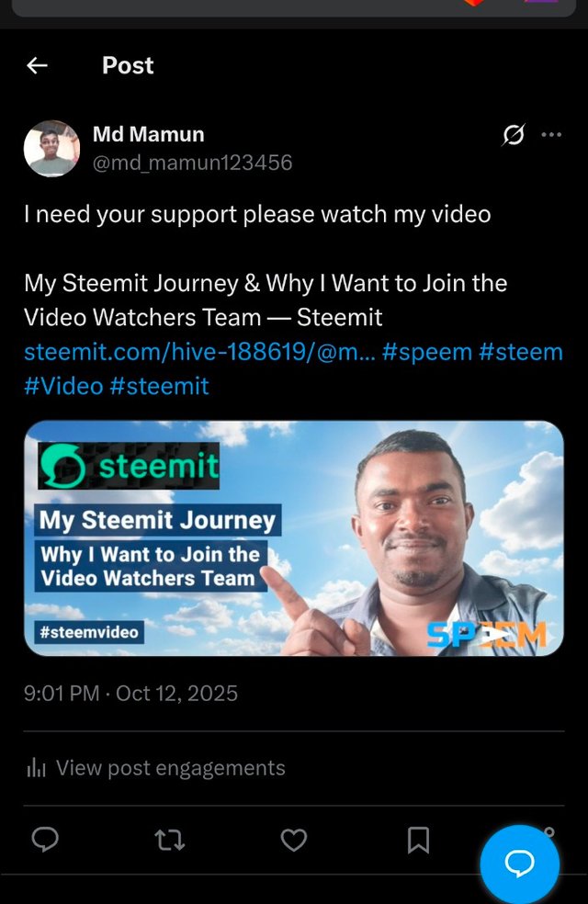The image size is (588, 904).
Task: Open the #speem hashtag
Action: [426, 352]
